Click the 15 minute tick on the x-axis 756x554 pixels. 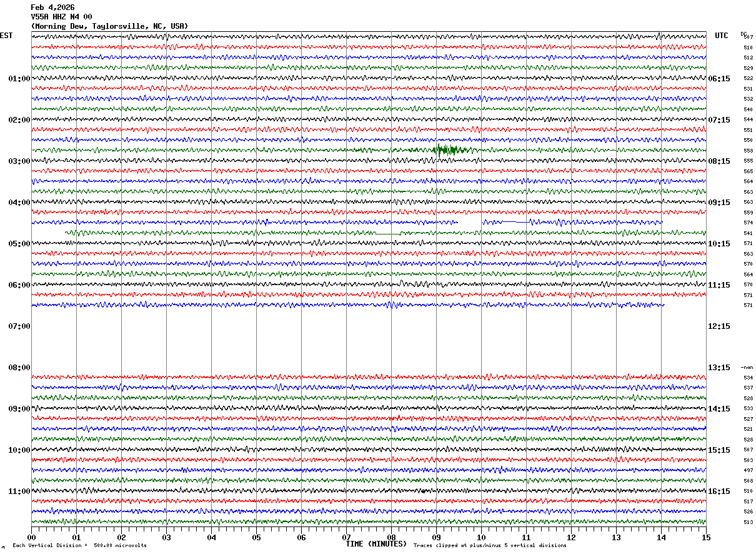[706, 537]
